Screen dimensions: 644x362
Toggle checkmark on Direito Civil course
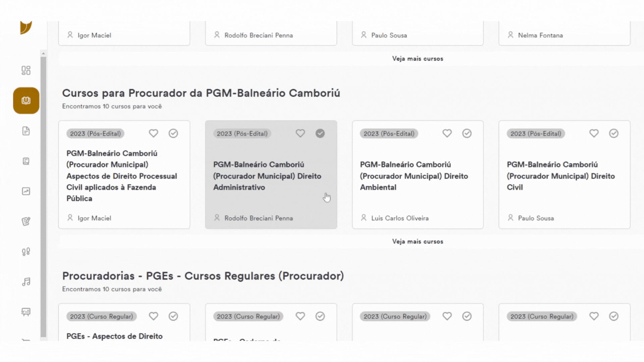click(x=614, y=133)
